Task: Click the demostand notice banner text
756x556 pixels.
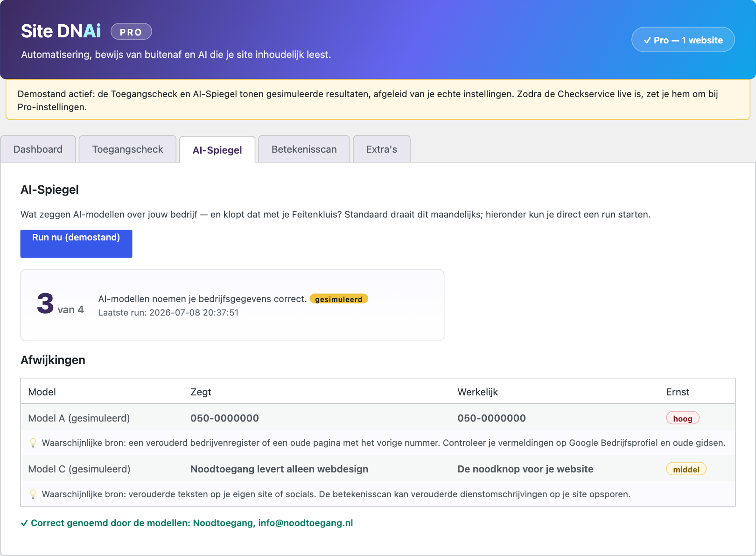Action: (x=368, y=100)
